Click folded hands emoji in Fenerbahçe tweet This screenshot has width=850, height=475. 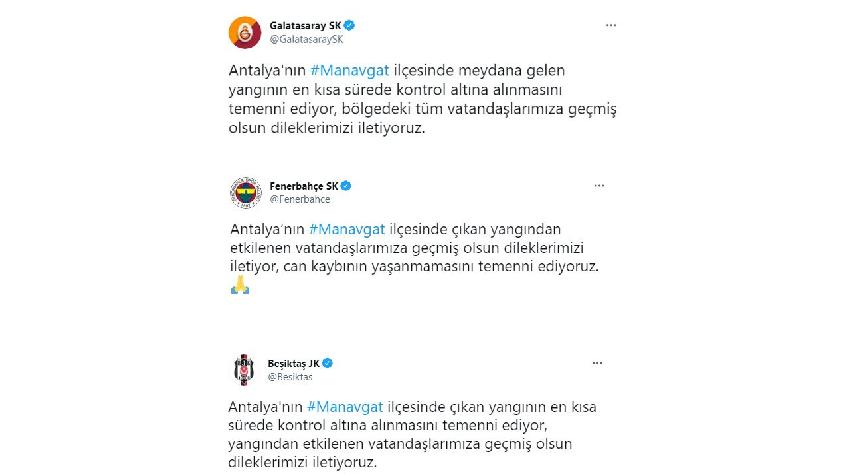(x=240, y=285)
